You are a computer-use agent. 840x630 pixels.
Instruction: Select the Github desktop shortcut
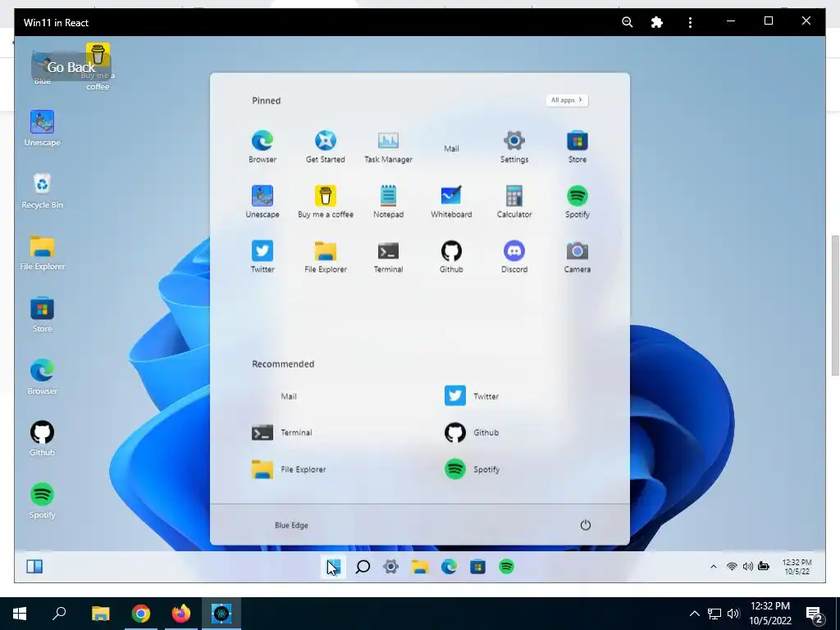(43, 439)
